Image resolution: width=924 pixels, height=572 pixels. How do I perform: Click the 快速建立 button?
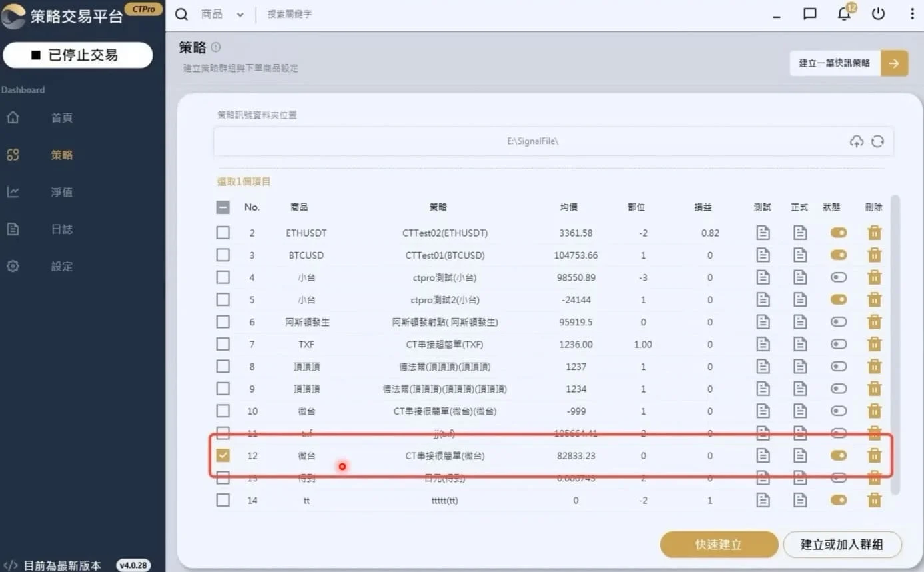click(x=719, y=545)
